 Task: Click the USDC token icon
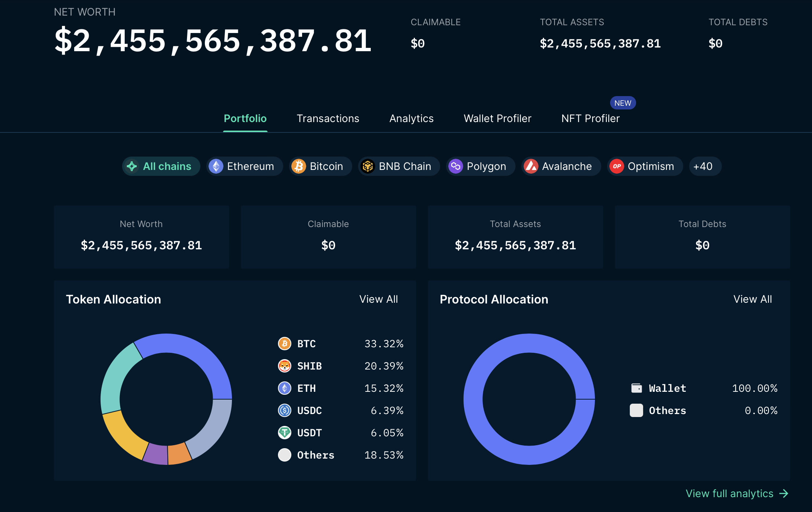pos(285,410)
